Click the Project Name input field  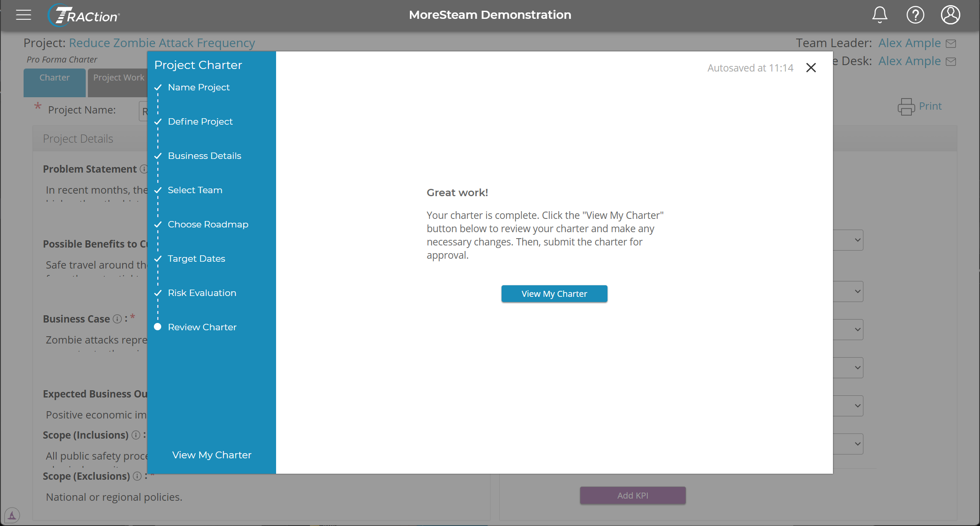click(143, 111)
